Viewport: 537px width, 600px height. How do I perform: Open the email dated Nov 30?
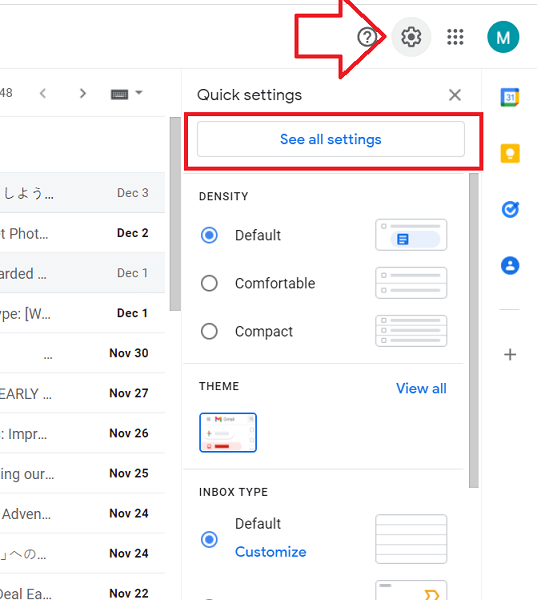[x=82, y=353]
